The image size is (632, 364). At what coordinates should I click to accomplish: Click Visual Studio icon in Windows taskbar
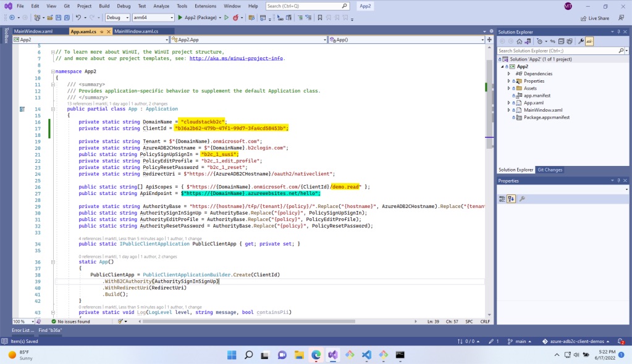pyautogui.click(x=332, y=355)
